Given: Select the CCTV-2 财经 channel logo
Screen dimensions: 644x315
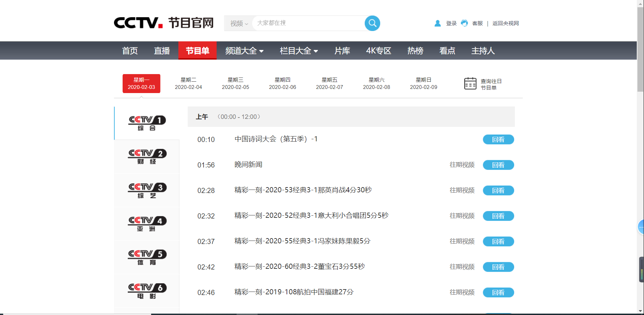Looking at the screenshot, I should click(147, 156).
